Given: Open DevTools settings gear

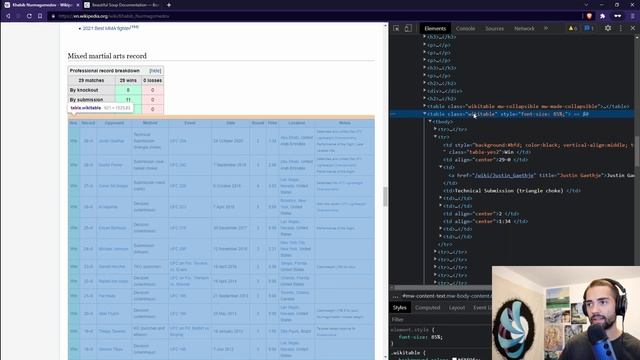Looking at the screenshot, I should (x=608, y=28).
